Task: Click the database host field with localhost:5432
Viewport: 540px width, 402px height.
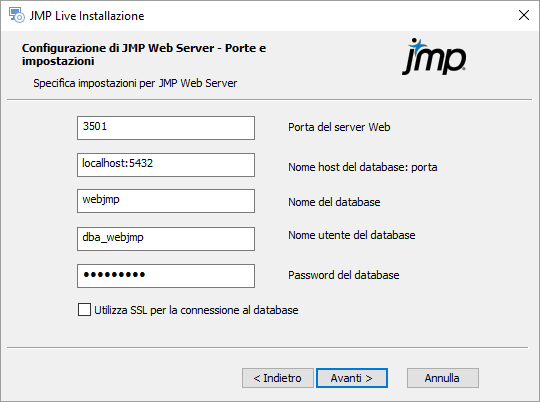Action: tap(166, 165)
